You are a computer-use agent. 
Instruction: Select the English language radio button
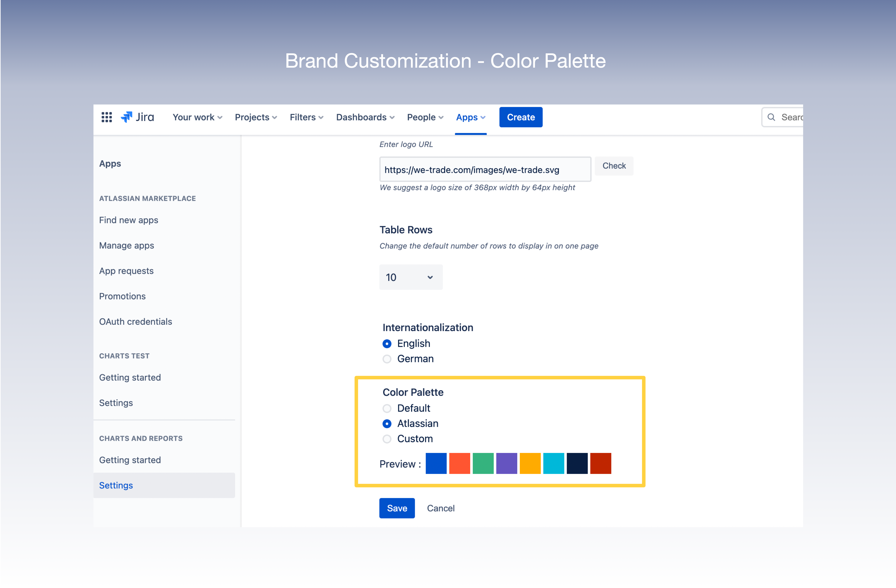point(387,344)
